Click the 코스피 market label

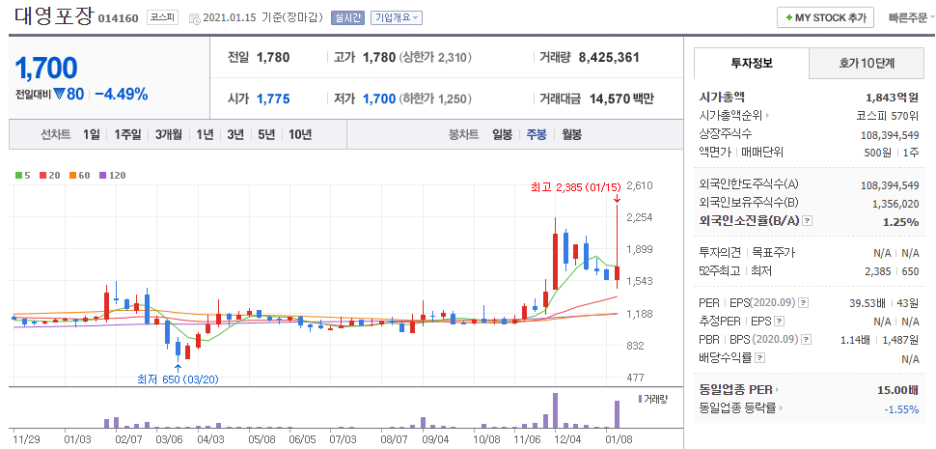pos(162,17)
